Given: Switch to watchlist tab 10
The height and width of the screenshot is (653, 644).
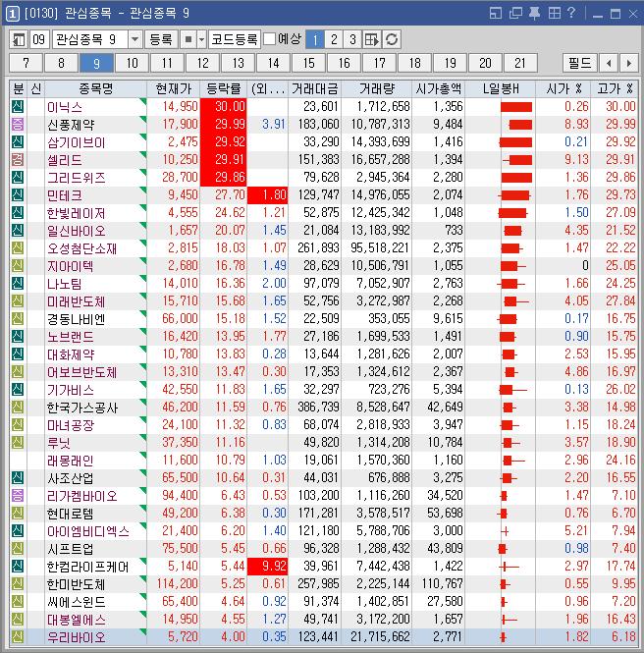Looking at the screenshot, I should [132, 63].
